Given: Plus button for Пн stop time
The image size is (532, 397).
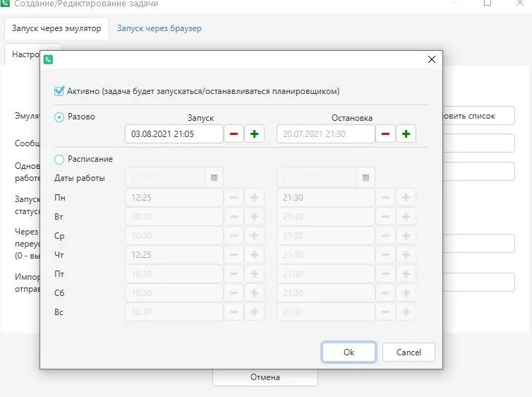Looking at the screenshot, I should click(406, 198).
